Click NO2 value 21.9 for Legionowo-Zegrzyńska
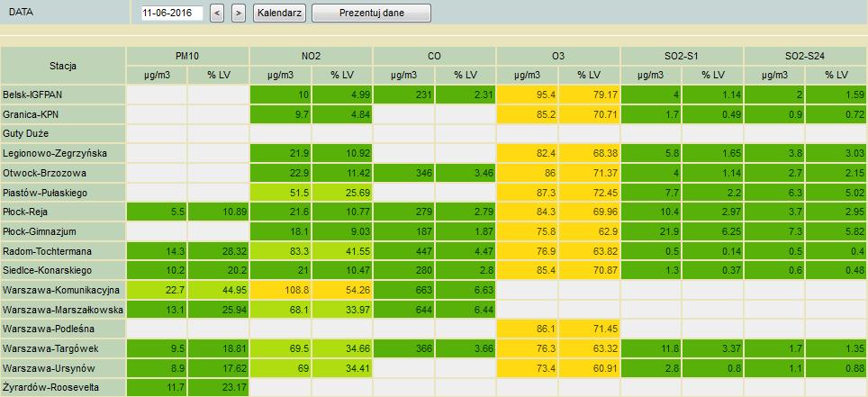 point(280,153)
